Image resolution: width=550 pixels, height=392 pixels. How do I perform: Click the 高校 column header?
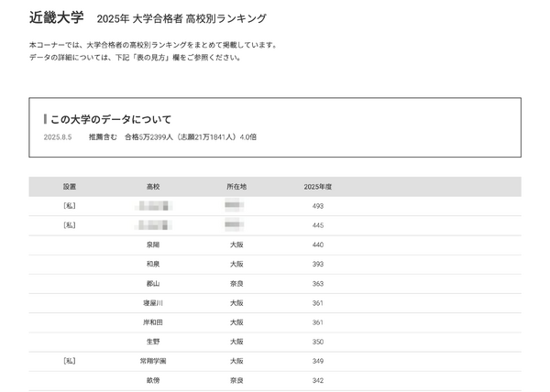point(152,187)
